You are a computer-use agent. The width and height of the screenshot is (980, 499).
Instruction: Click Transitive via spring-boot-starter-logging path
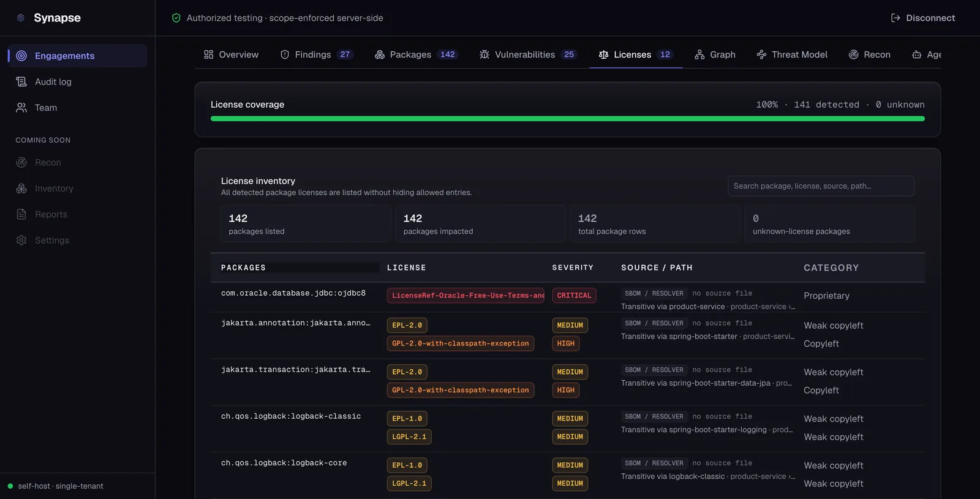point(707,430)
